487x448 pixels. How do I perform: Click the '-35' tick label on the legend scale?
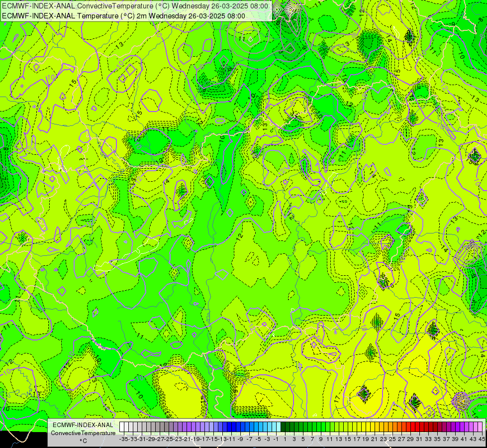point(123,439)
